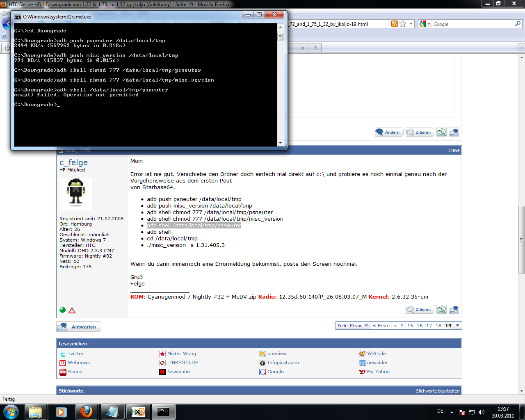Screen dimensions: 525x420
Task: Go to page 9 of the thread
Action: tap(402, 326)
